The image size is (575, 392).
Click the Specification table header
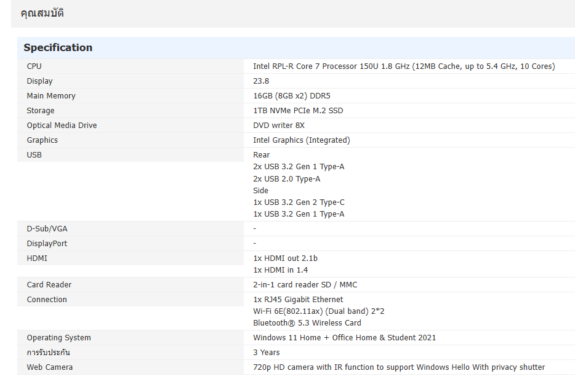click(x=58, y=47)
